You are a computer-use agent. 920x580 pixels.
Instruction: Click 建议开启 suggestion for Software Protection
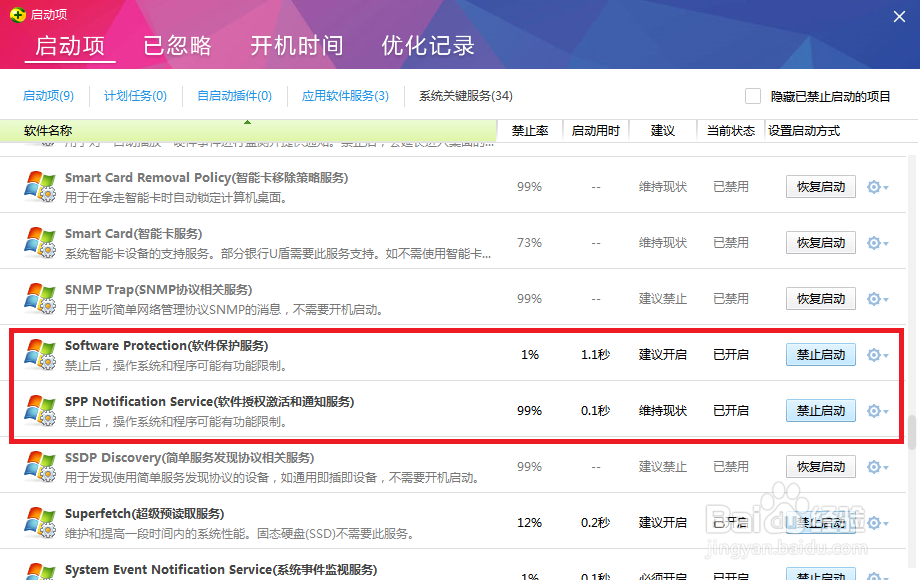click(662, 355)
